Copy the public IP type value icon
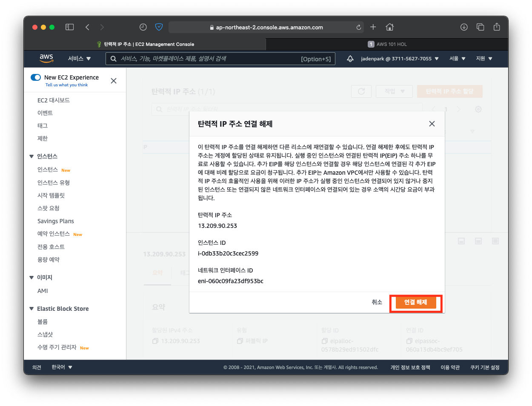Image resolution: width=532 pixels, height=406 pixels. click(240, 341)
